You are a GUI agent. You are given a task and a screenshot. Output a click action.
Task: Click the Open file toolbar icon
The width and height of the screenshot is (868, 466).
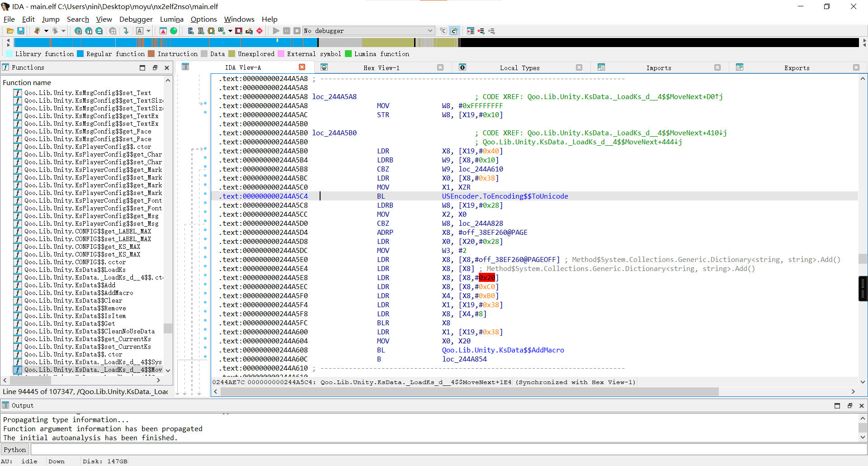10,31
